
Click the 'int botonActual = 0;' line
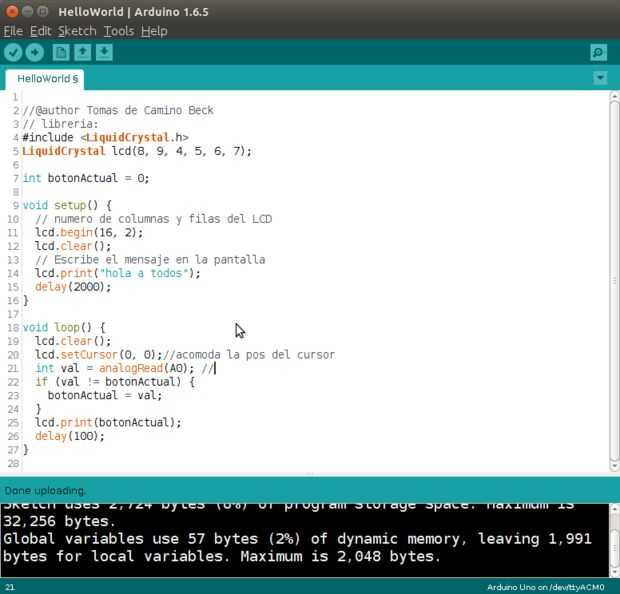pyautogui.click(x=86, y=178)
